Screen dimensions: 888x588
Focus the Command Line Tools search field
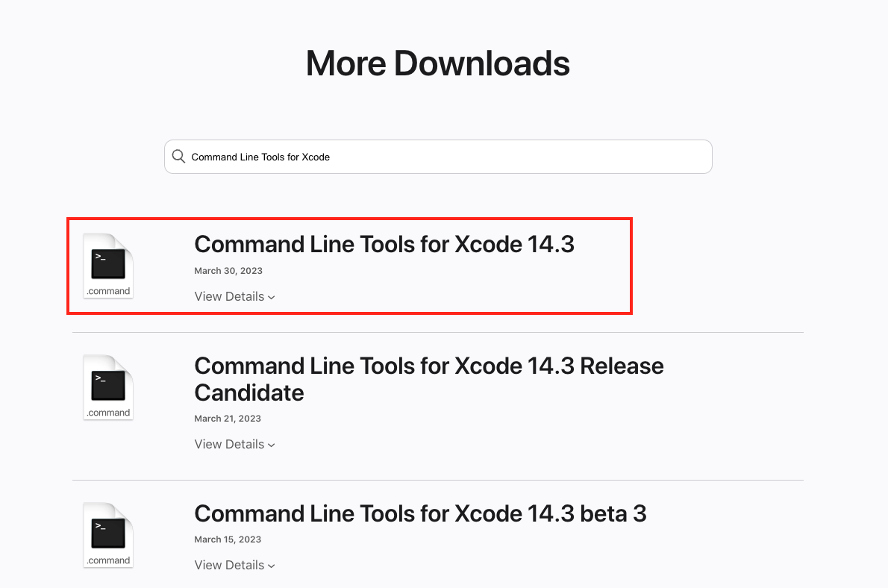pos(438,157)
